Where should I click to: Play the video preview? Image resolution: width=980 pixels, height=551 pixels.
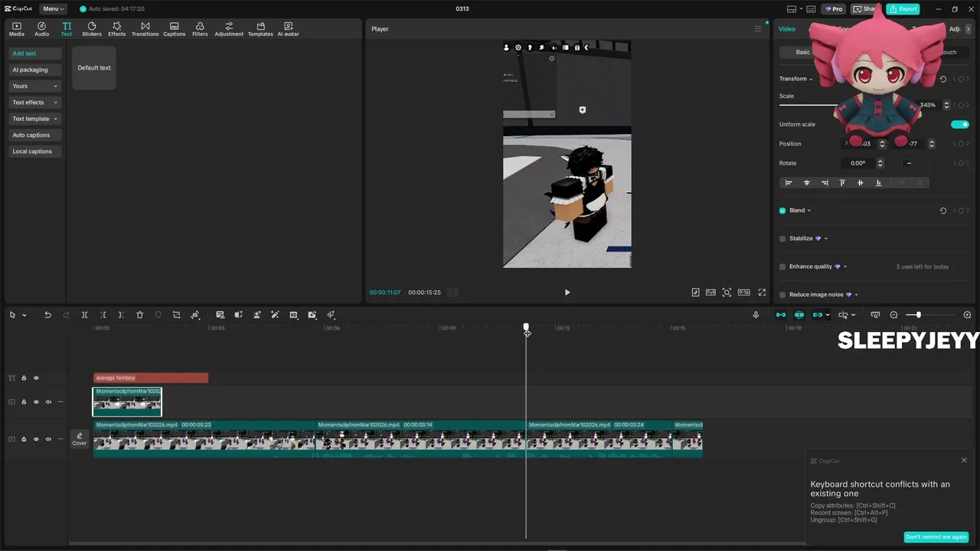567,292
